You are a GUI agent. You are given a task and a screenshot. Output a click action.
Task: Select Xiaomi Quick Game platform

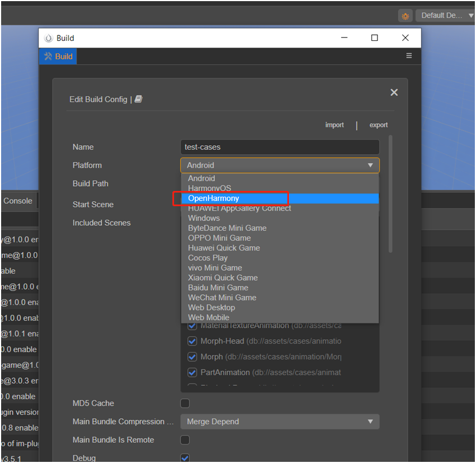coord(280,277)
